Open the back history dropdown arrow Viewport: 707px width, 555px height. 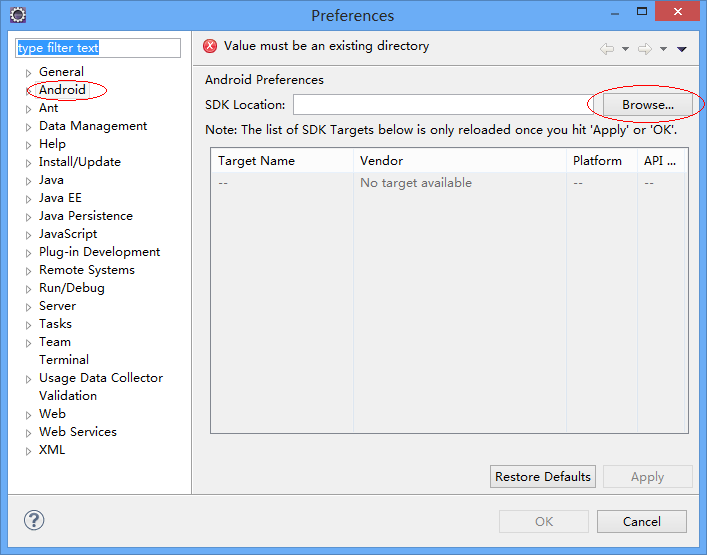(x=625, y=49)
